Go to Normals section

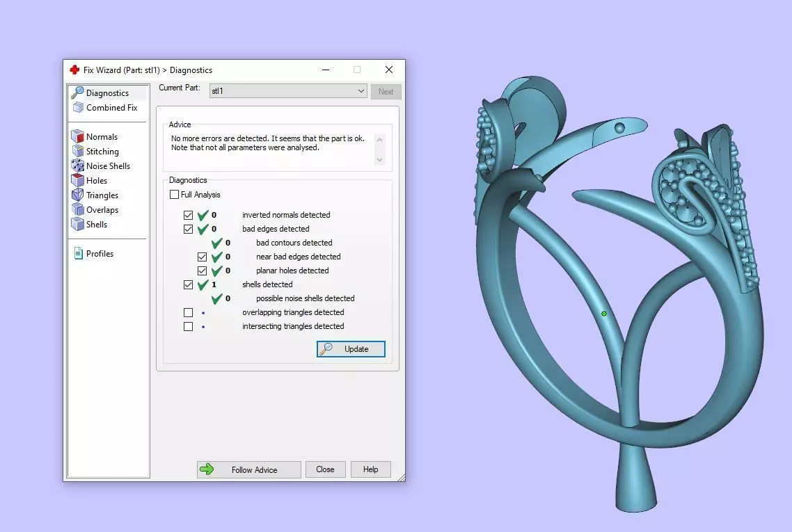coord(102,137)
